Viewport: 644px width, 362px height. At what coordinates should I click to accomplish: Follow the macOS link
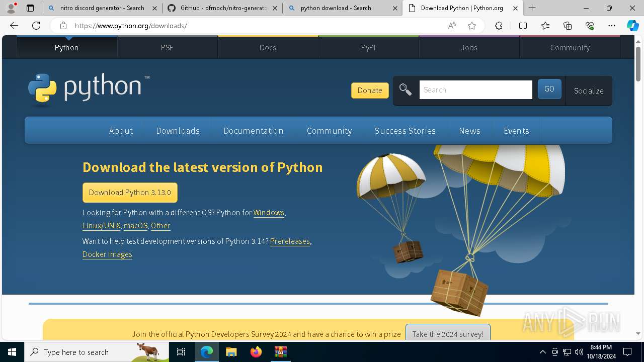coord(136,226)
